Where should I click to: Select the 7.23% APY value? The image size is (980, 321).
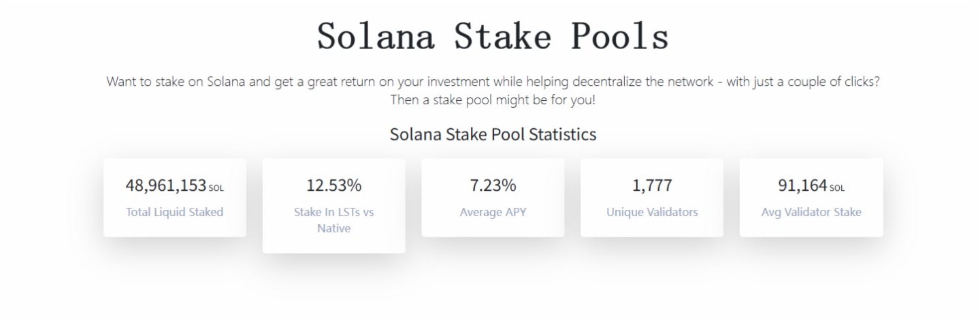[493, 185]
